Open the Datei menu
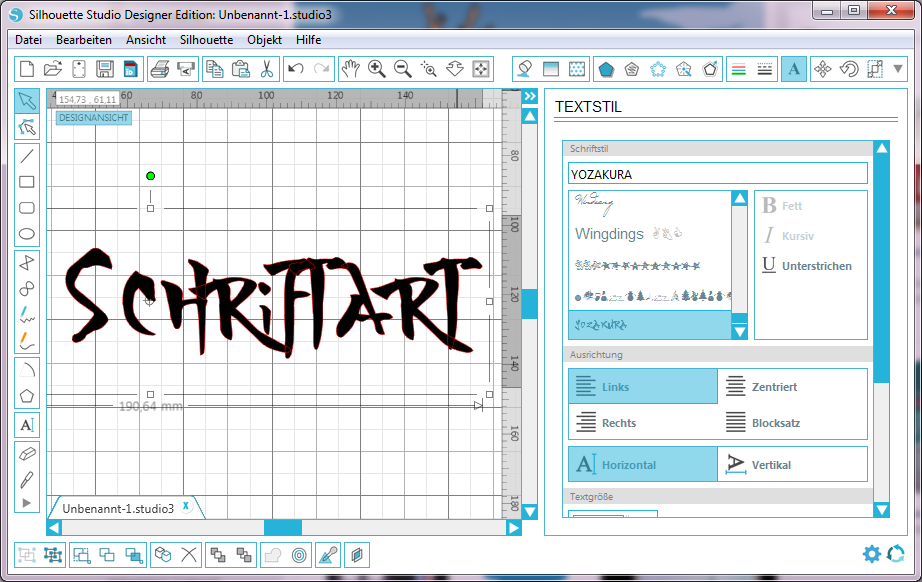The width and height of the screenshot is (922, 582). coord(29,40)
